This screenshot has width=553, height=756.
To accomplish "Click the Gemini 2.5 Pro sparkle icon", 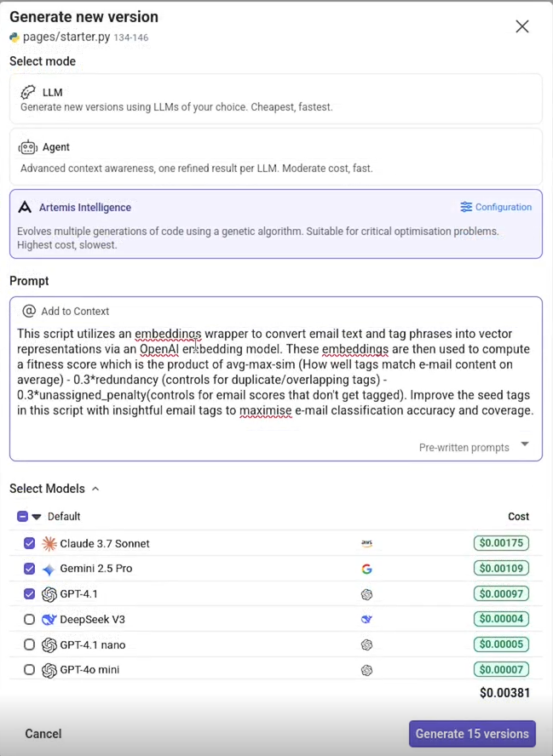I will click(49, 569).
